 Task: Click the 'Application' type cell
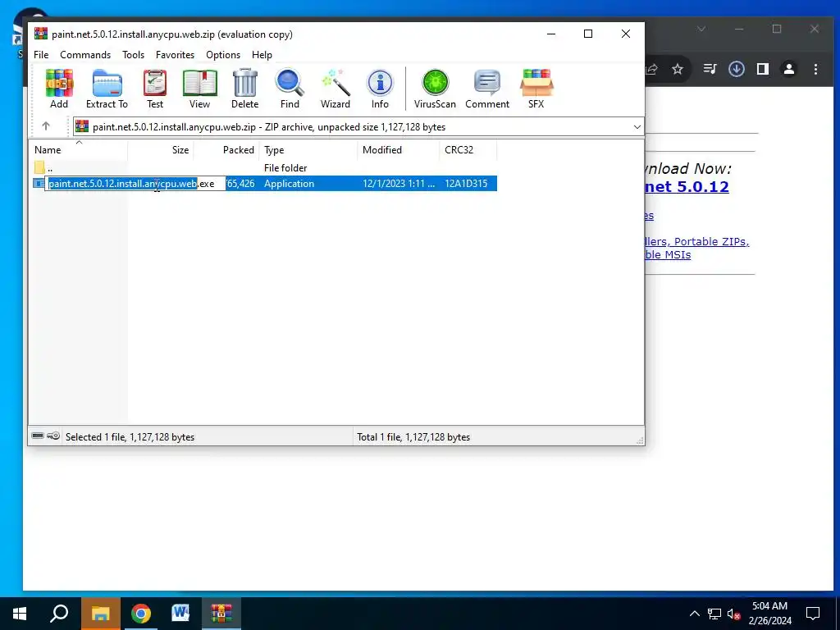[290, 183]
